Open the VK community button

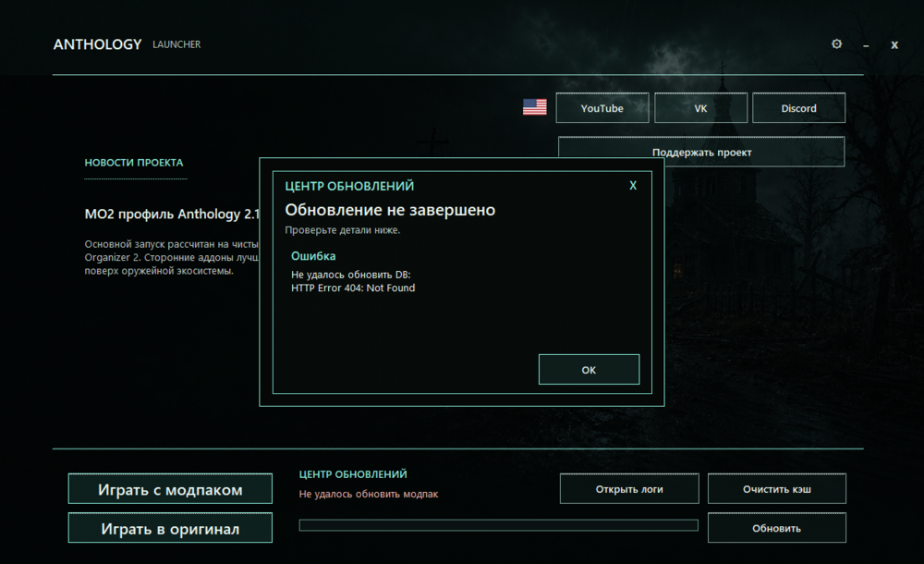(700, 108)
